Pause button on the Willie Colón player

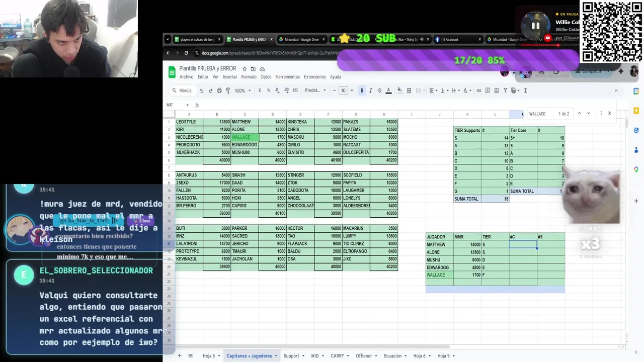click(535, 26)
